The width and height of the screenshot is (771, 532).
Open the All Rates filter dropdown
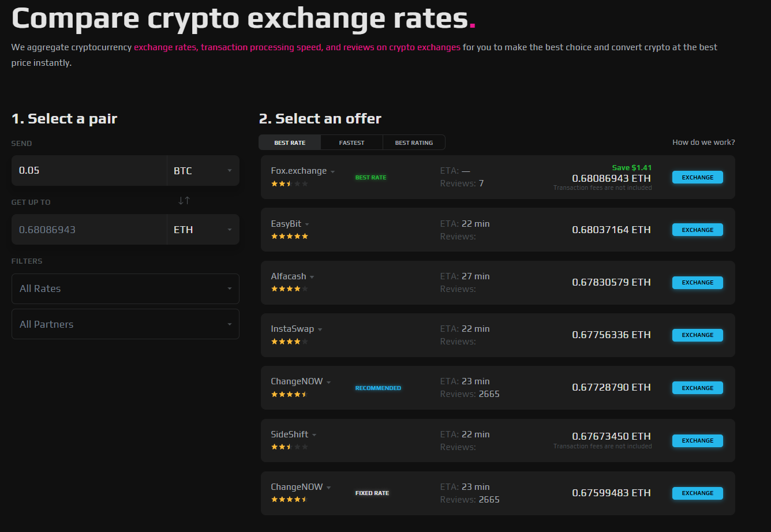click(x=125, y=289)
